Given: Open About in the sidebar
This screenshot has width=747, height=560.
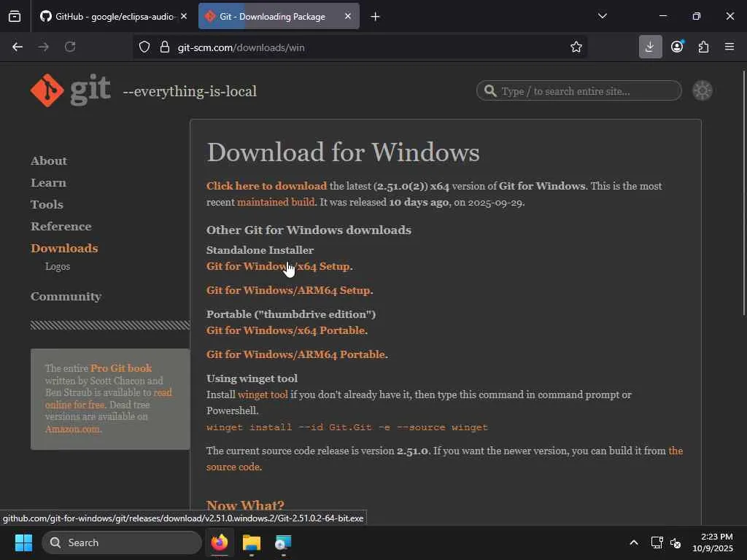Looking at the screenshot, I should (x=49, y=161).
